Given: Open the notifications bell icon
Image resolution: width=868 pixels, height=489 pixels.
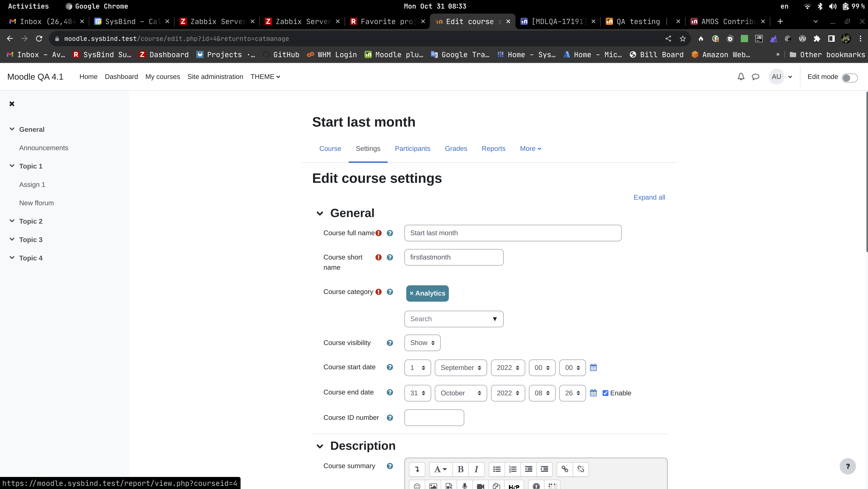Looking at the screenshot, I should pyautogui.click(x=741, y=77).
